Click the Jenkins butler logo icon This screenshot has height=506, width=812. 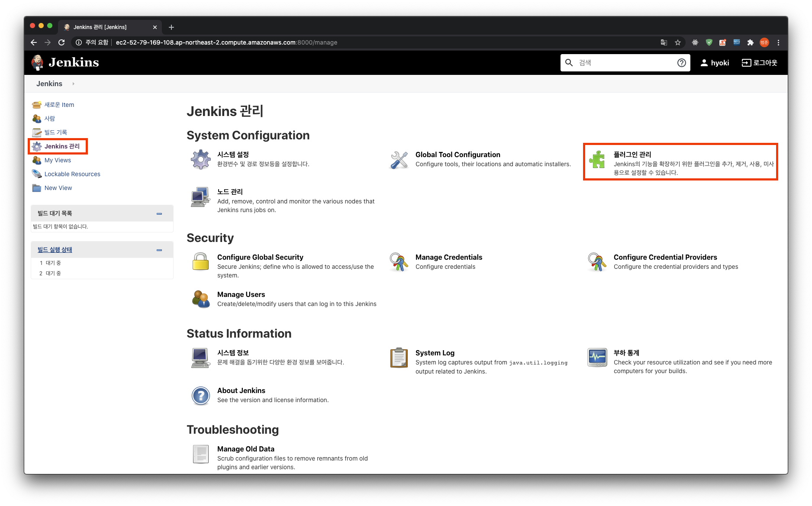coord(38,62)
